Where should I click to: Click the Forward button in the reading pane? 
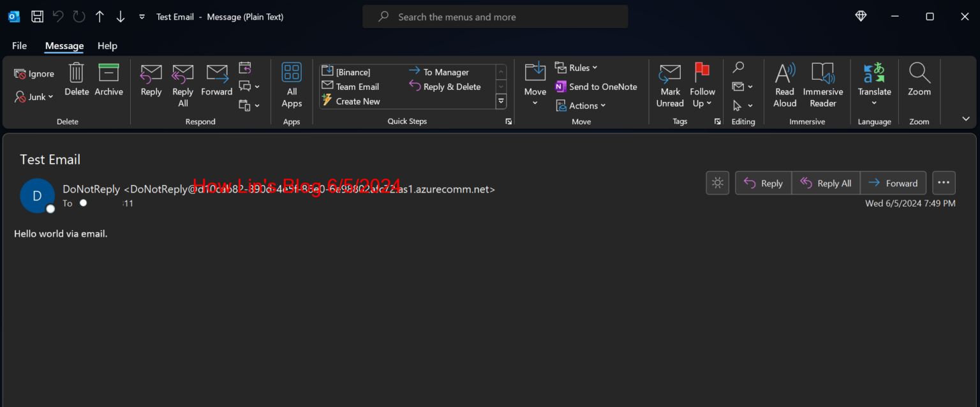click(x=893, y=182)
